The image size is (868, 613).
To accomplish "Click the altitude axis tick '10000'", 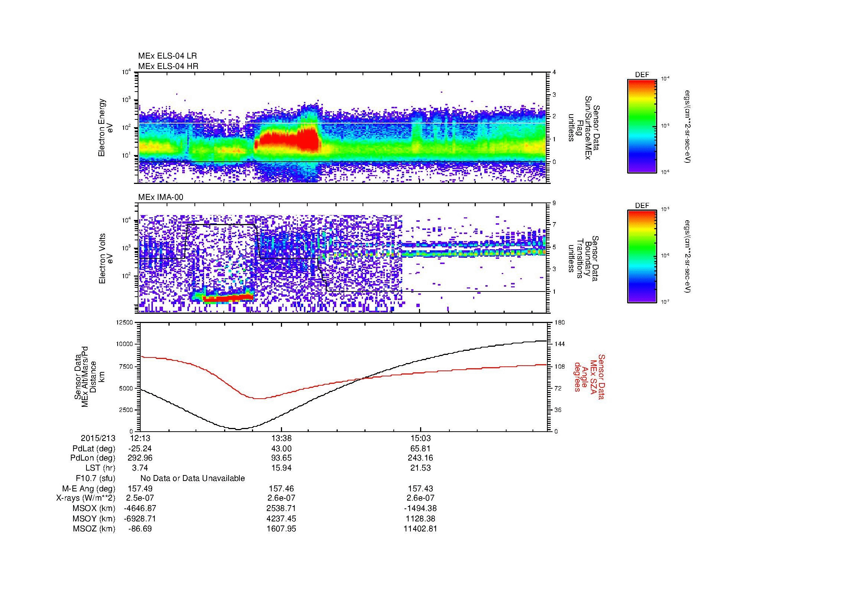I will pos(125,344).
